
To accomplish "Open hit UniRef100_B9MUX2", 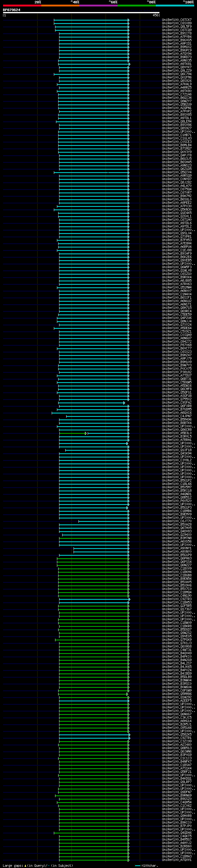I will point(177,47).
